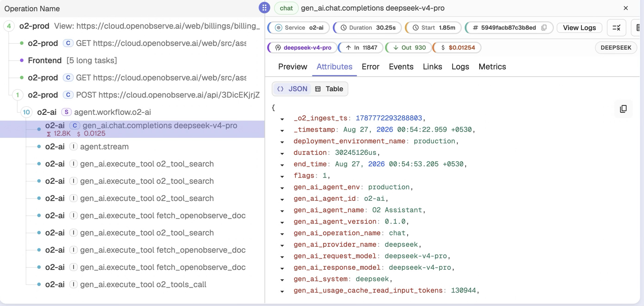Open the Events tab
This screenshot has width=644, height=306.
point(401,67)
